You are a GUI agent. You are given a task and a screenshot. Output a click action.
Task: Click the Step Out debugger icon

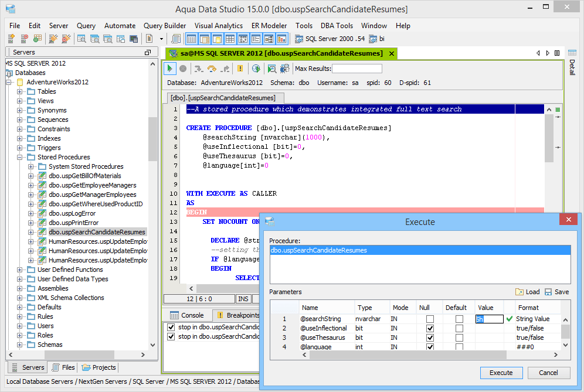(x=225, y=69)
